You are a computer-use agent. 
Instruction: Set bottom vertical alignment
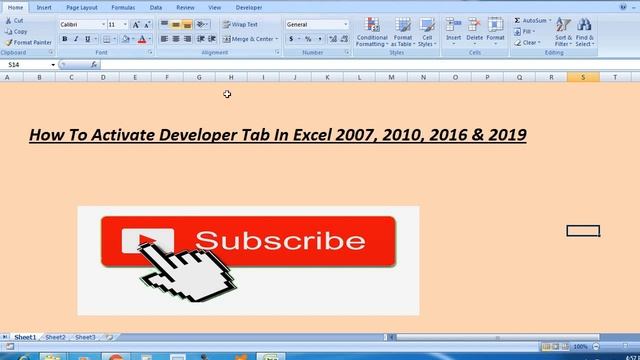[x=187, y=25]
